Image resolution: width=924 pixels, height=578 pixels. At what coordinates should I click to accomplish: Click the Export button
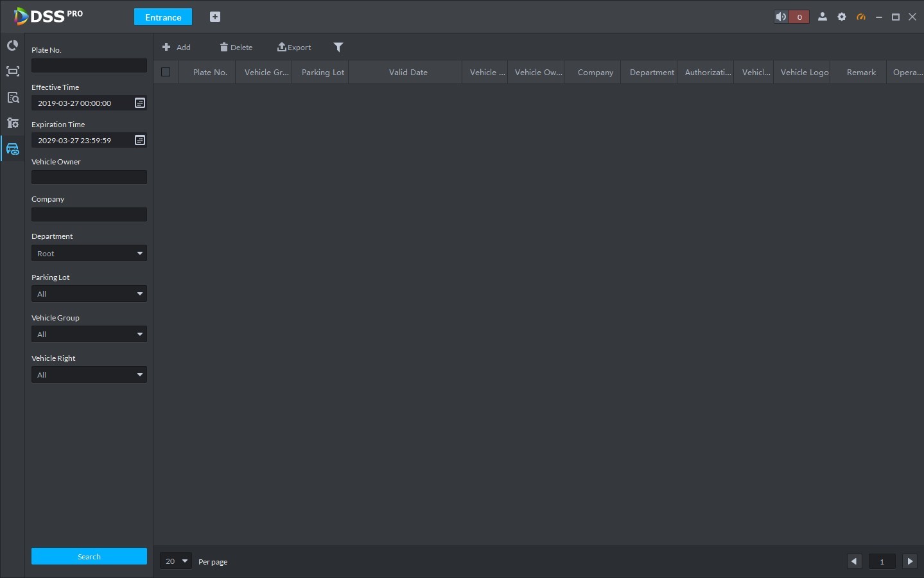[x=294, y=47]
